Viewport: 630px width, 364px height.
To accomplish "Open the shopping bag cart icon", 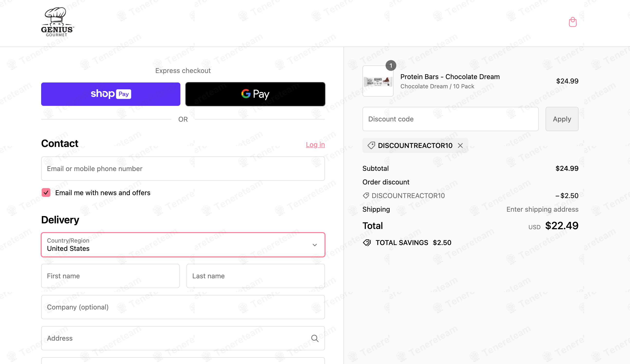I will (573, 22).
